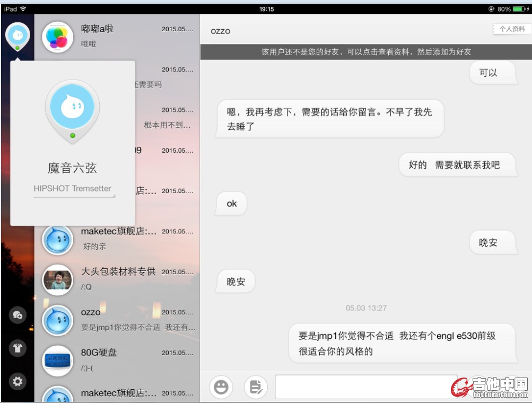Tap the not-a-friend notice banner
This screenshot has width=532, height=403.
point(366,51)
